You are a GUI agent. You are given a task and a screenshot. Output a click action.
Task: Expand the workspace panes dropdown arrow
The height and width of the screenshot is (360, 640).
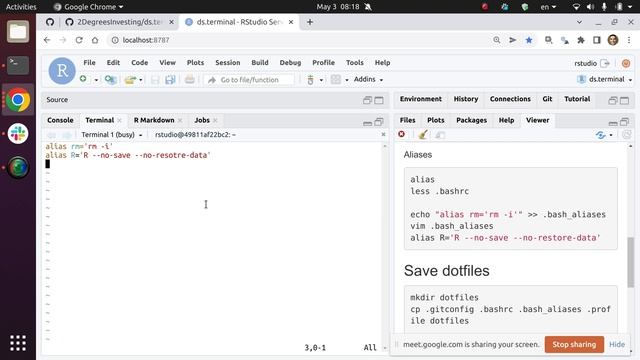pyautogui.click(x=347, y=80)
